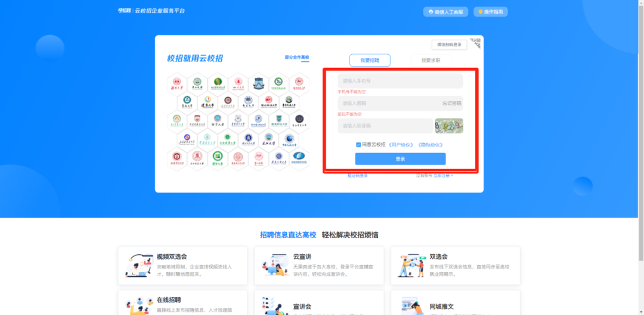Open the 用户协议 link

401,145
